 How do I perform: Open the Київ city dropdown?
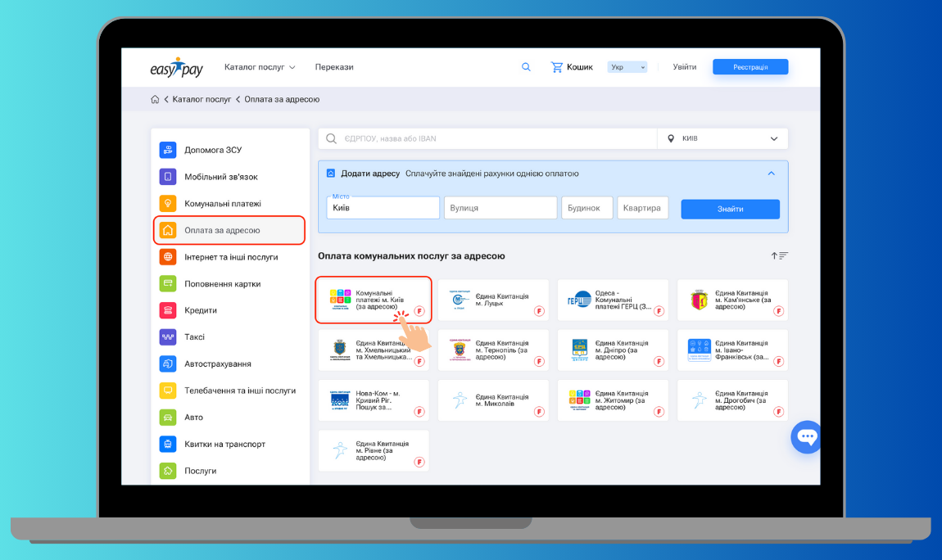tap(722, 139)
